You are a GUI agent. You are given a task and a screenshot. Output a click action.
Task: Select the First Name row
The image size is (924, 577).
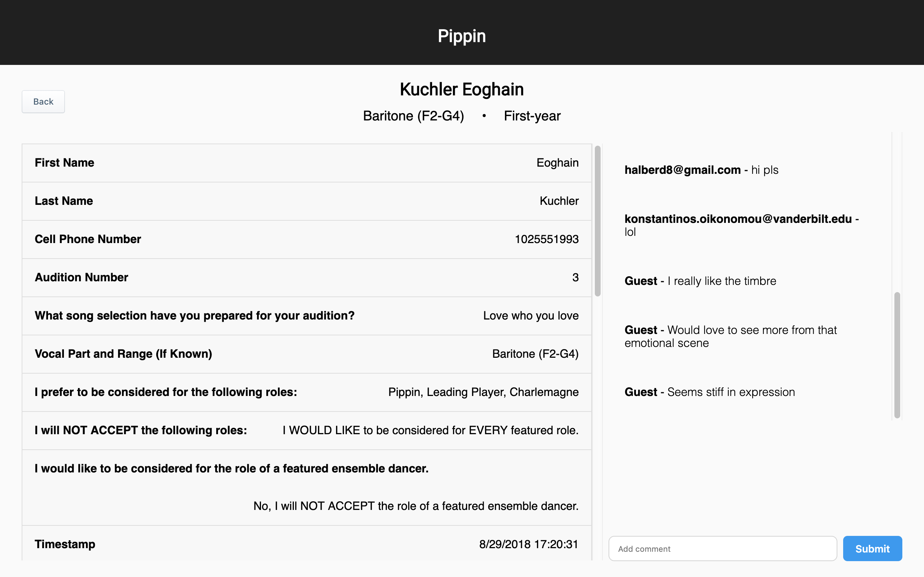coord(306,163)
